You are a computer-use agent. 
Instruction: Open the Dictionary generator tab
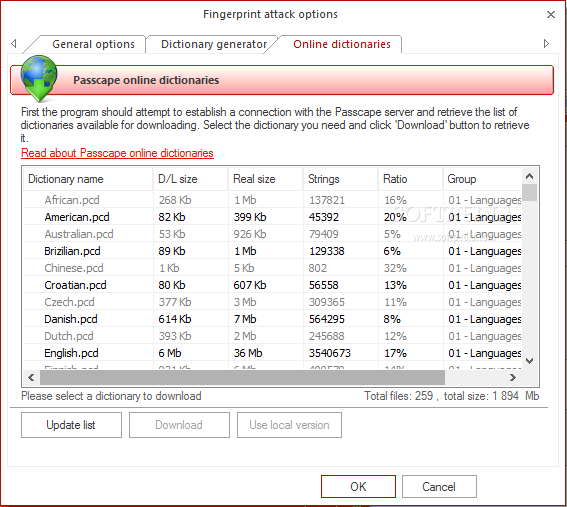click(214, 44)
